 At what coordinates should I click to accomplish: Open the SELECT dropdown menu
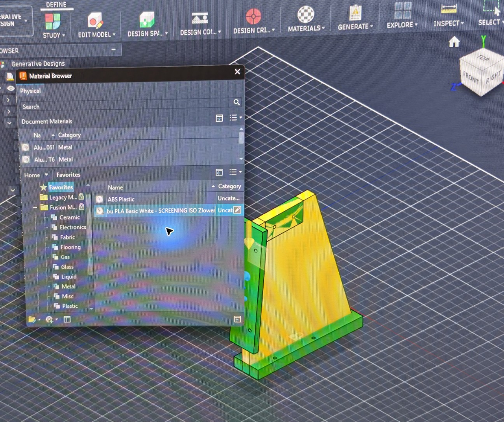(x=490, y=22)
